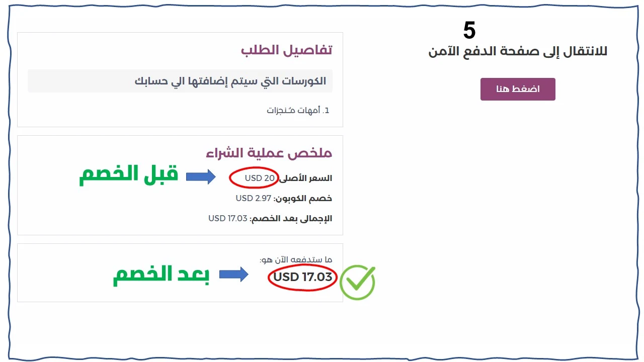
Task: Click the blue arrow next to قبل الخصم
Action: 200,176
